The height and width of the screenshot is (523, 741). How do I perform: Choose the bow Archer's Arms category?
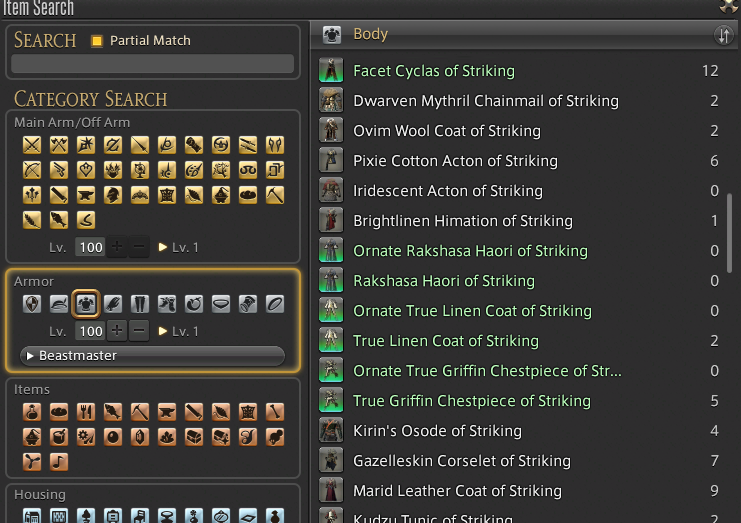[x=32, y=170]
